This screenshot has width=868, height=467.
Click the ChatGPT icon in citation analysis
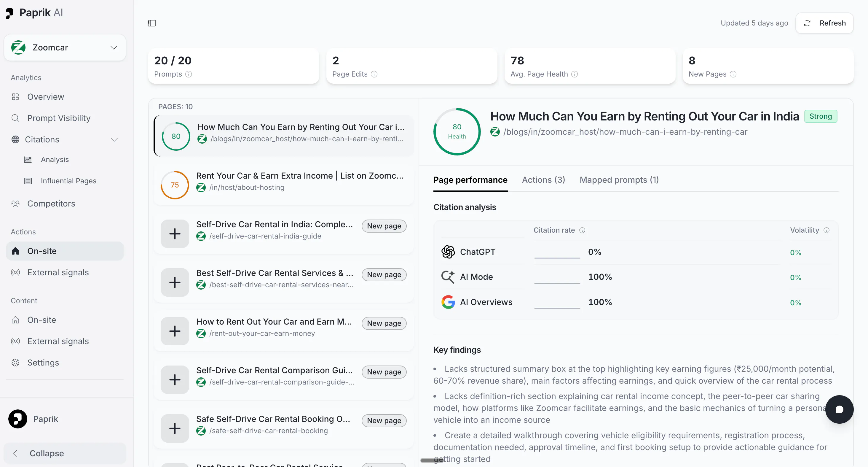pos(448,252)
